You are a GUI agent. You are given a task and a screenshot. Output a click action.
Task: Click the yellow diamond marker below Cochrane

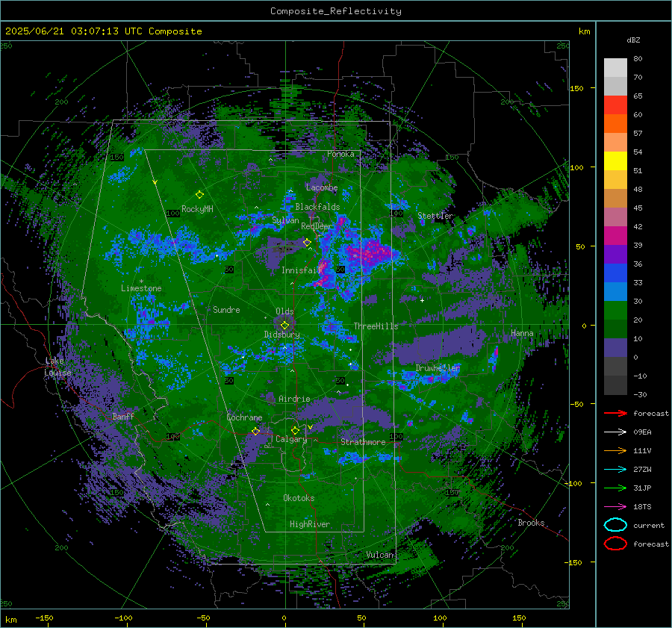coord(255,432)
